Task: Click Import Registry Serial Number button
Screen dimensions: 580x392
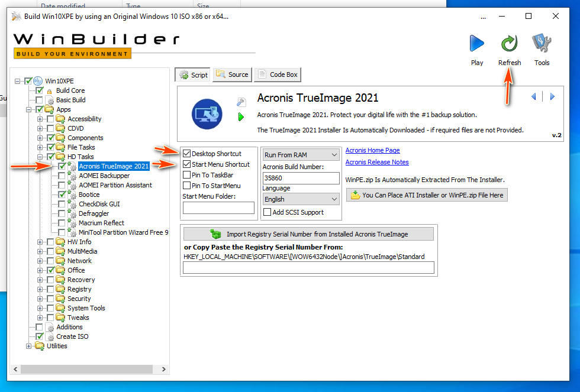Action: (308, 234)
